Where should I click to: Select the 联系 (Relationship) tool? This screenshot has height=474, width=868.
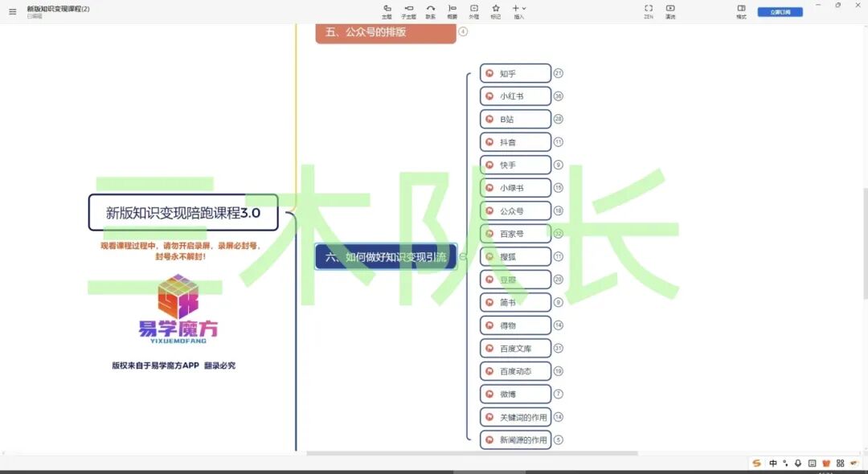click(x=431, y=10)
